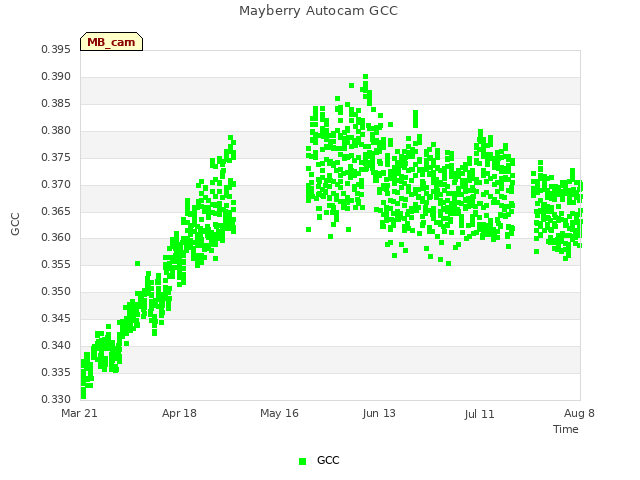The width and height of the screenshot is (640, 480).
Task: Click the 0.335 y-axis value
Action: click(56, 372)
